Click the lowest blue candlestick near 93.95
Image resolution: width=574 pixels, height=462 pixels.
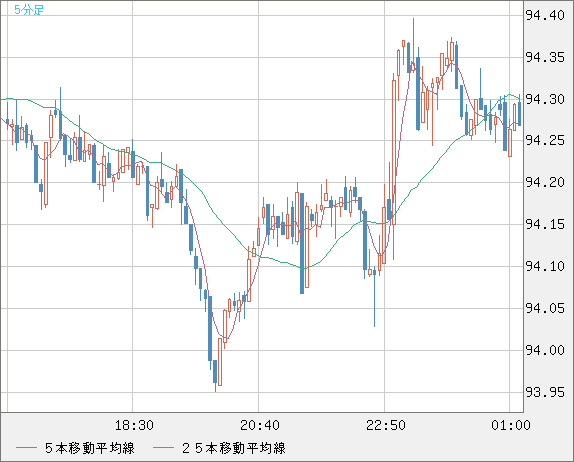click(215, 372)
